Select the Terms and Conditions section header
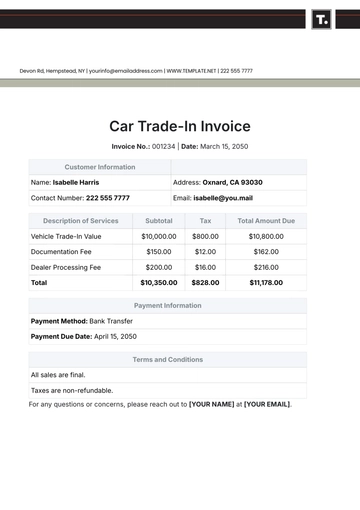 (x=168, y=360)
